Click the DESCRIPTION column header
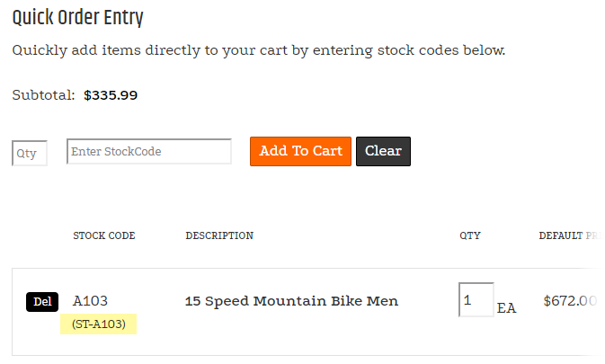 219,236
